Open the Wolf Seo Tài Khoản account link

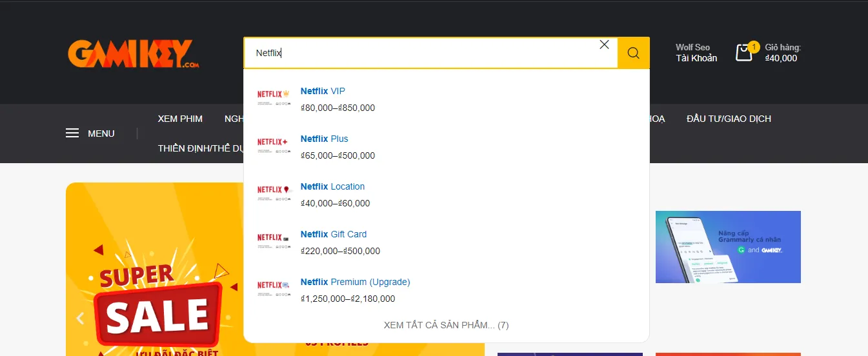[696, 53]
